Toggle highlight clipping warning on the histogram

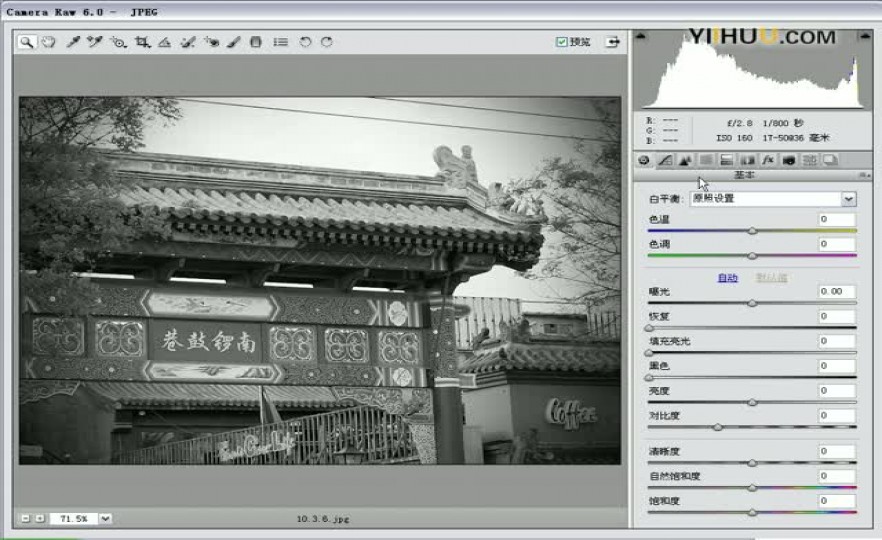(x=865, y=36)
